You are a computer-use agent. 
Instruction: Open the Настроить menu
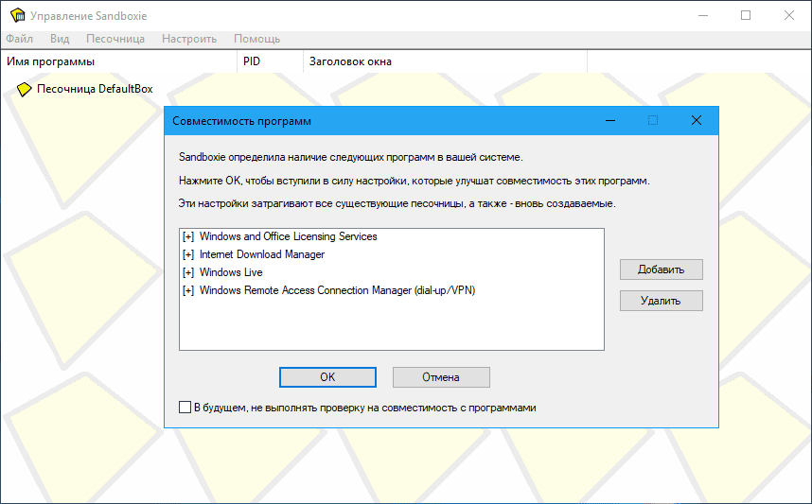[x=189, y=39]
